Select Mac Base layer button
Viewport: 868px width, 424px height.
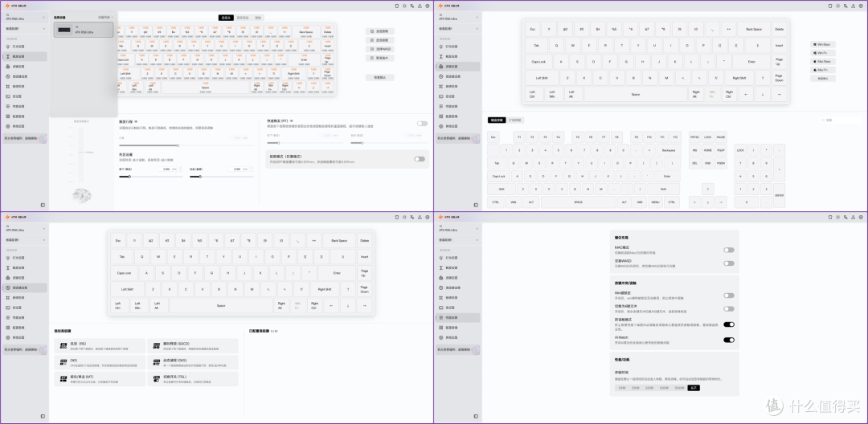point(823,61)
